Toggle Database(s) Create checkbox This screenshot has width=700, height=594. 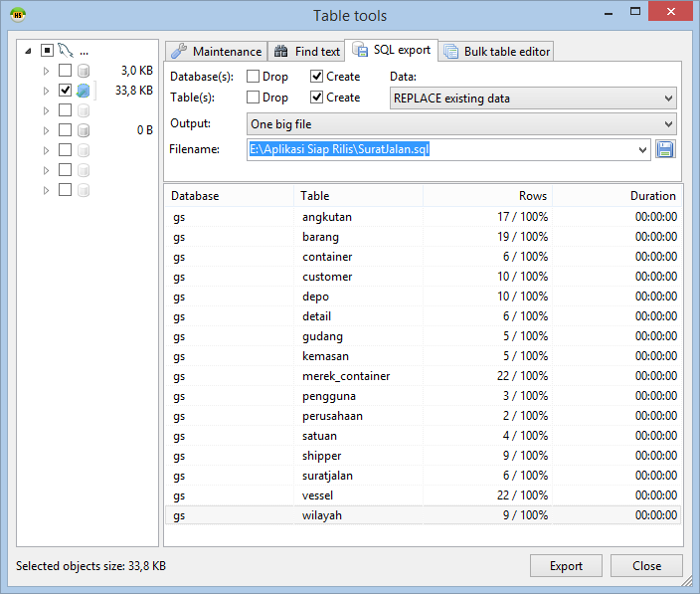(316, 77)
